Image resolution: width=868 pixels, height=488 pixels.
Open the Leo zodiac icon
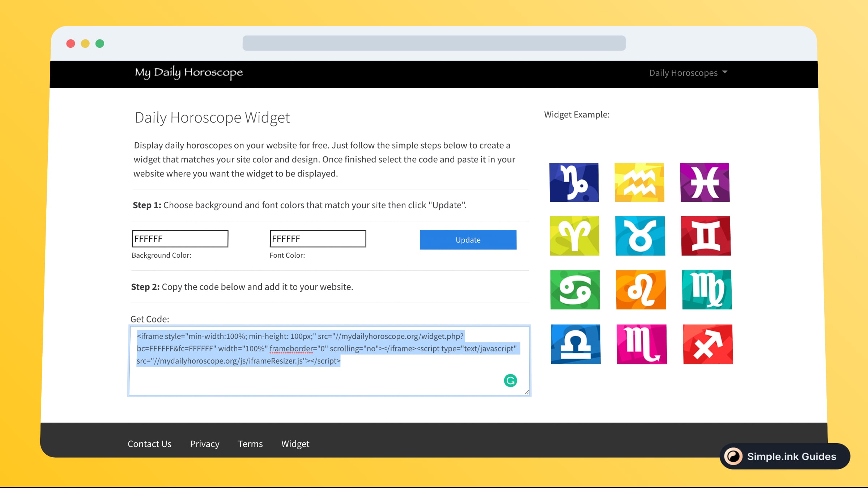pyautogui.click(x=641, y=290)
